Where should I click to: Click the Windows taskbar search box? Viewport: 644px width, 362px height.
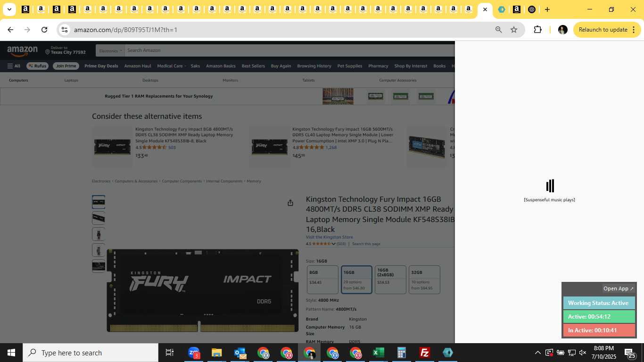(x=90, y=353)
